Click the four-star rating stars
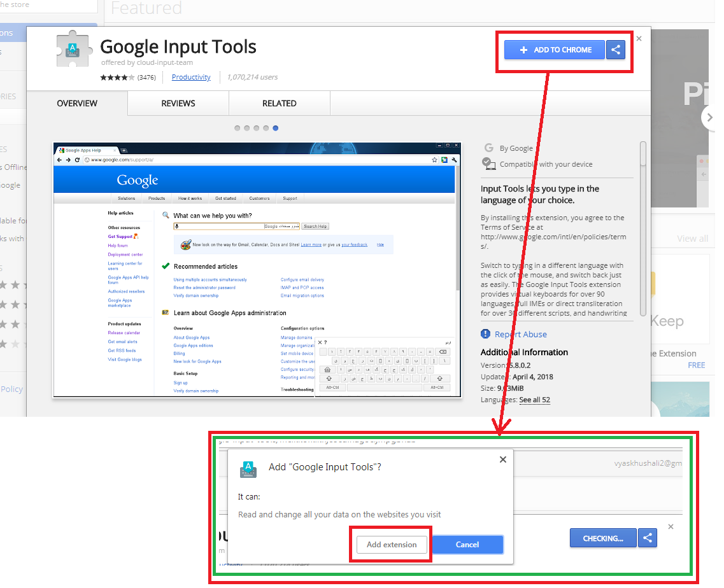 pos(117,78)
